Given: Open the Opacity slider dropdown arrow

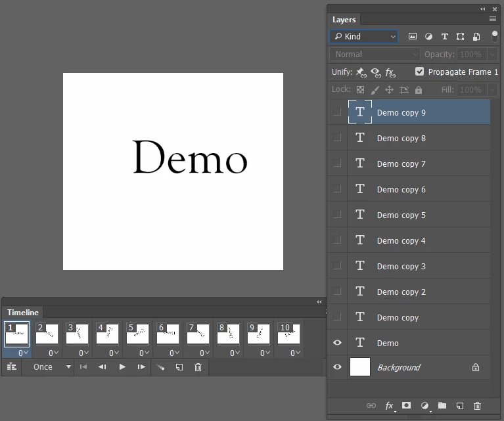Looking at the screenshot, I should click(x=492, y=55).
